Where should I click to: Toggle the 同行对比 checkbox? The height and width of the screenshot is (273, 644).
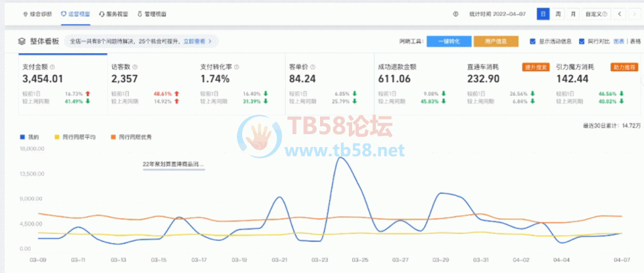tap(580, 41)
